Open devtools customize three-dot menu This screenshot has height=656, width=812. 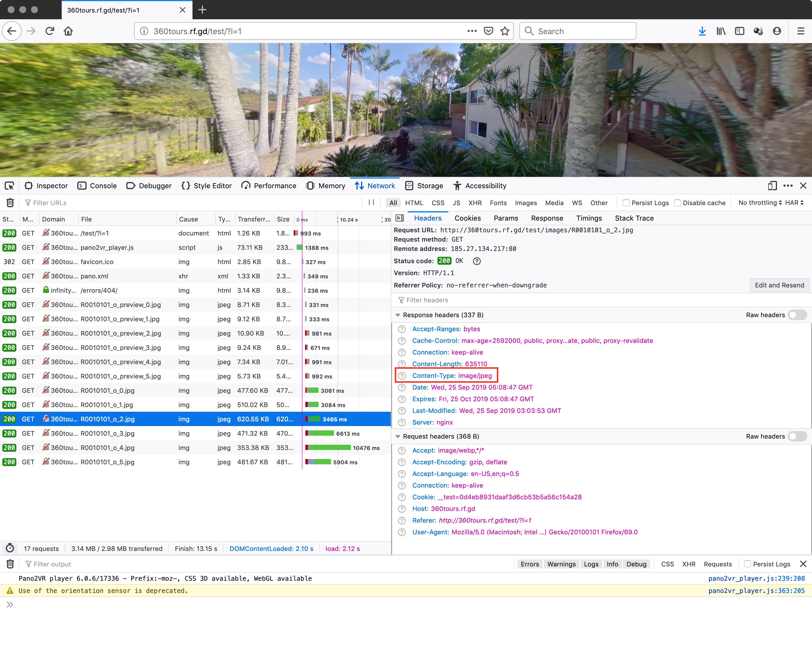coord(788,186)
